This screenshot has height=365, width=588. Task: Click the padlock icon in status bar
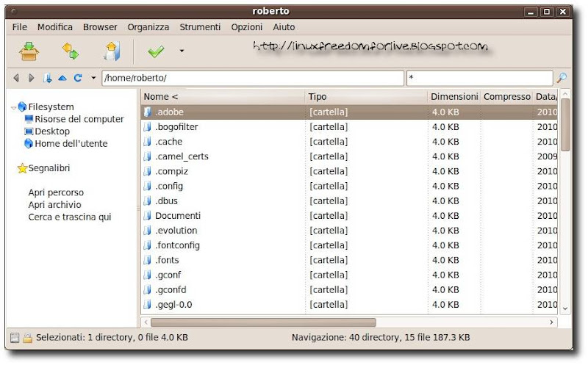(x=27, y=338)
